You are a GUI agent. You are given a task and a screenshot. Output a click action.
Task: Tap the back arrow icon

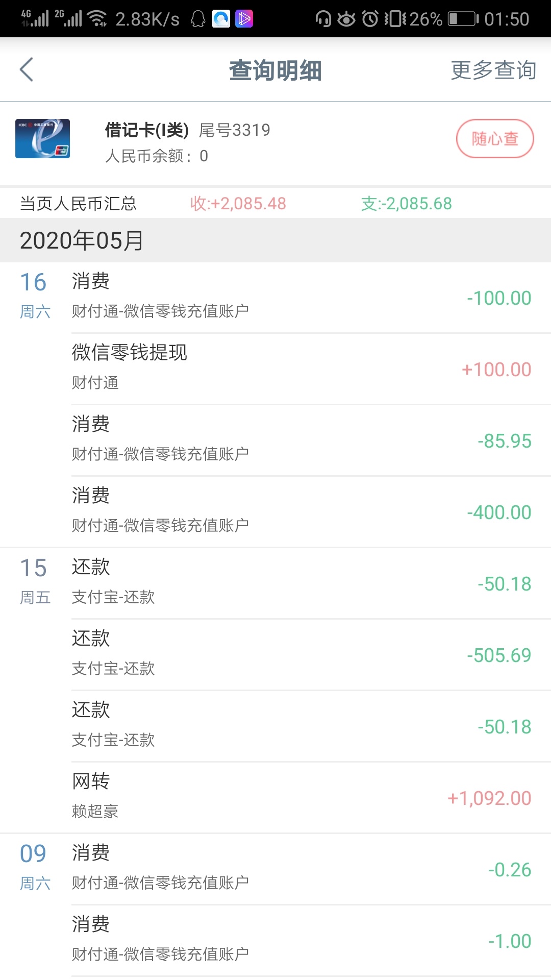[27, 69]
